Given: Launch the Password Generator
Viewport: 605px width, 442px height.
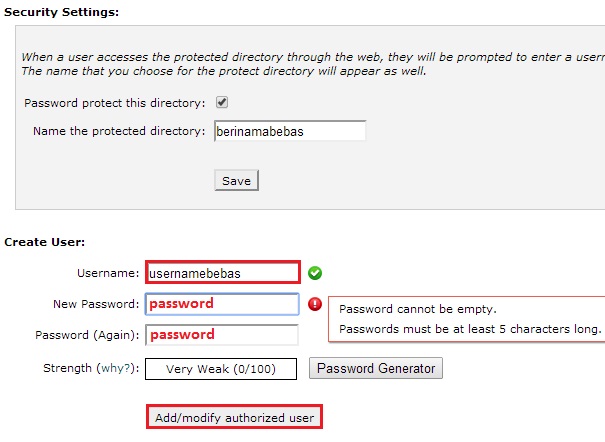Looking at the screenshot, I should click(376, 368).
